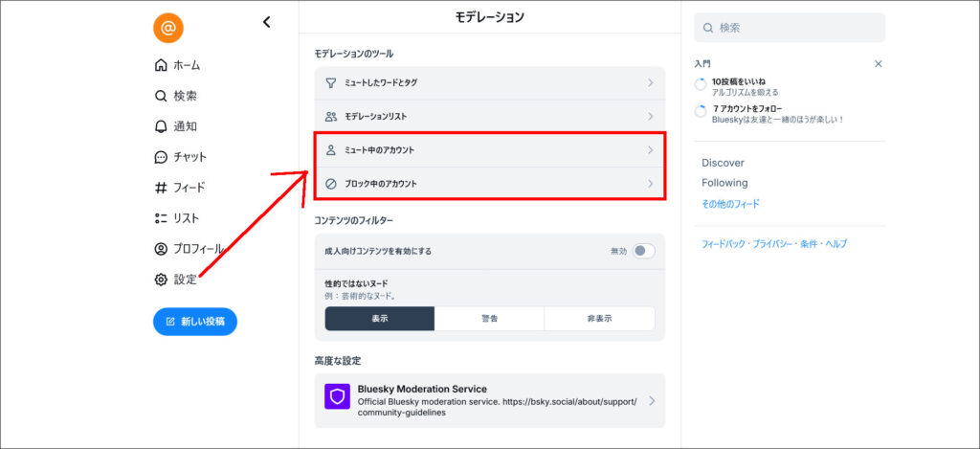
Task: Expand ミュート中のアカウント row chevron
Action: coord(650,150)
